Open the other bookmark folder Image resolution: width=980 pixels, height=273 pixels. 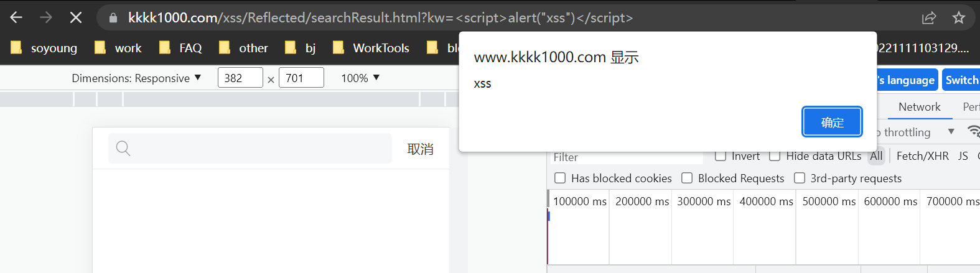pos(243,48)
